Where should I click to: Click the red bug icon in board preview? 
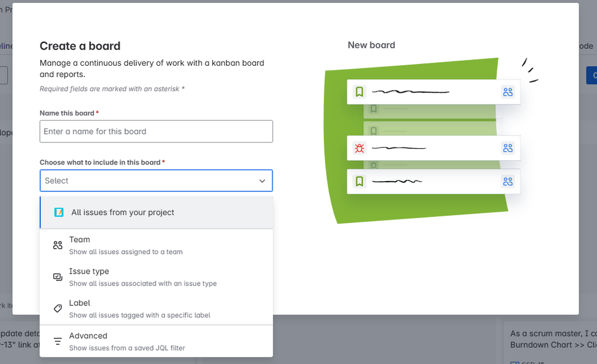click(360, 148)
